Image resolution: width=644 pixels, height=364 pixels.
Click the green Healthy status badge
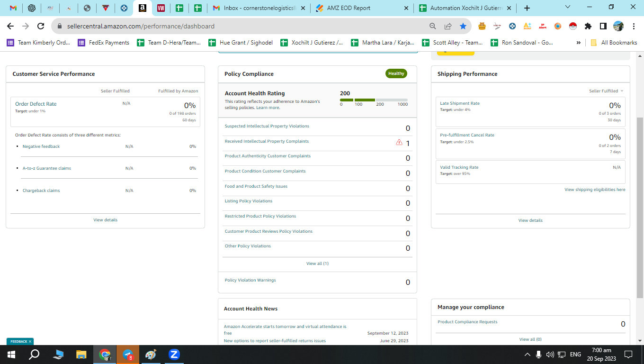396,73
